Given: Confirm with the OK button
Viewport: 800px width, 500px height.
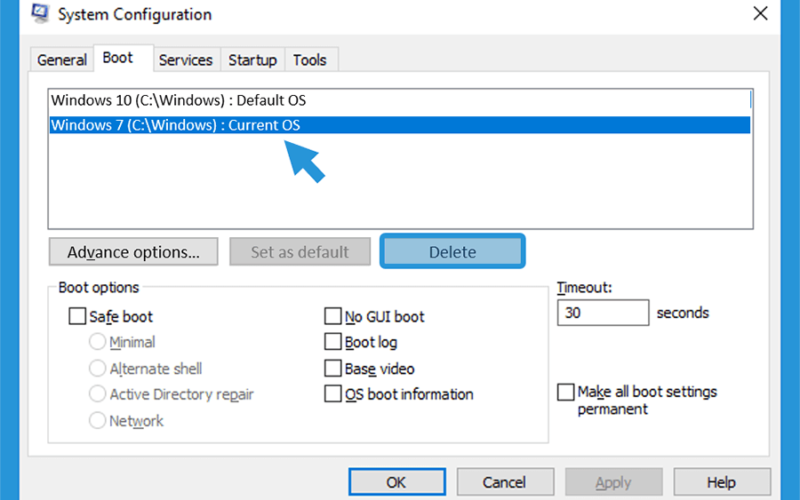Looking at the screenshot, I should pyautogui.click(x=397, y=482).
